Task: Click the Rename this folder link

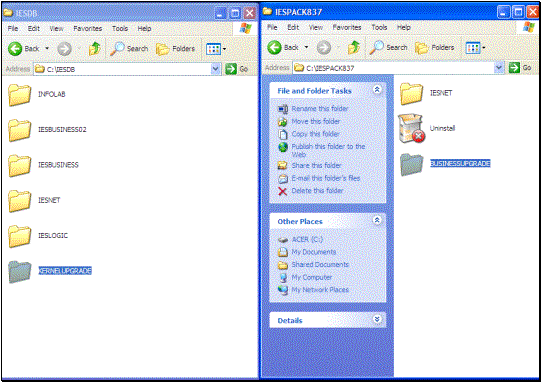Action: click(320, 109)
